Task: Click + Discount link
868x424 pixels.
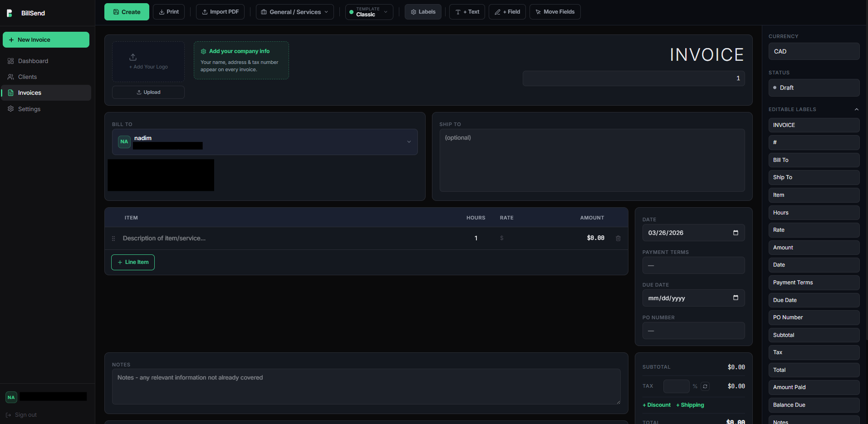Action: pyautogui.click(x=657, y=405)
